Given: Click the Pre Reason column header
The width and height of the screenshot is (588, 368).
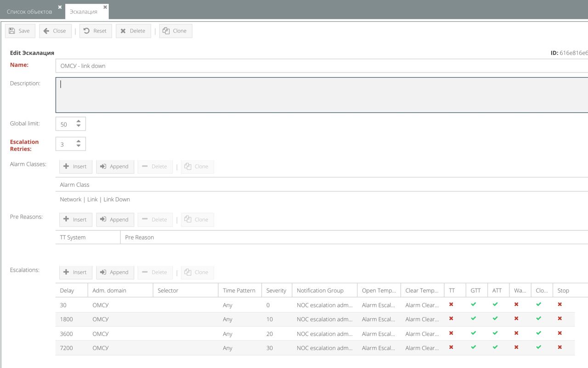Looking at the screenshot, I should 354,237.
